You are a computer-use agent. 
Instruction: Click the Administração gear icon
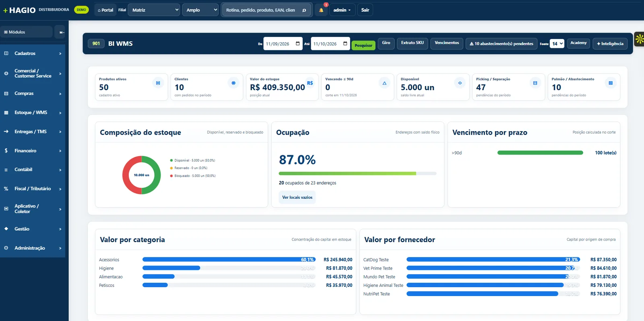pyautogui.click(x=6, y=248)
